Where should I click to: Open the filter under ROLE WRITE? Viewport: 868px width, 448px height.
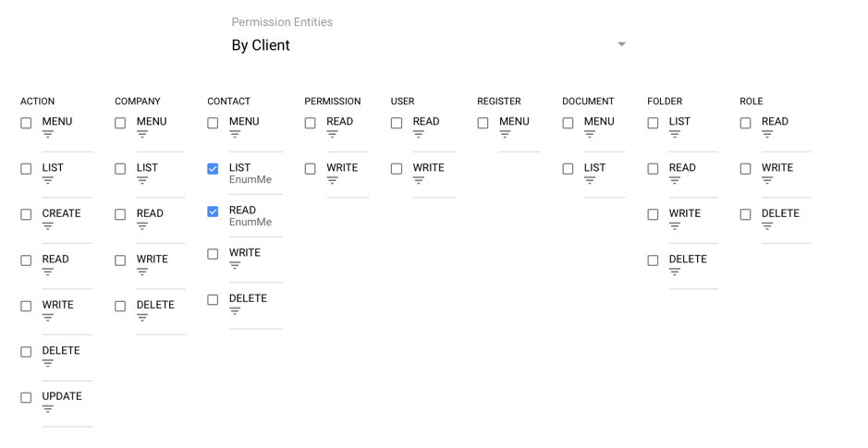766,180
